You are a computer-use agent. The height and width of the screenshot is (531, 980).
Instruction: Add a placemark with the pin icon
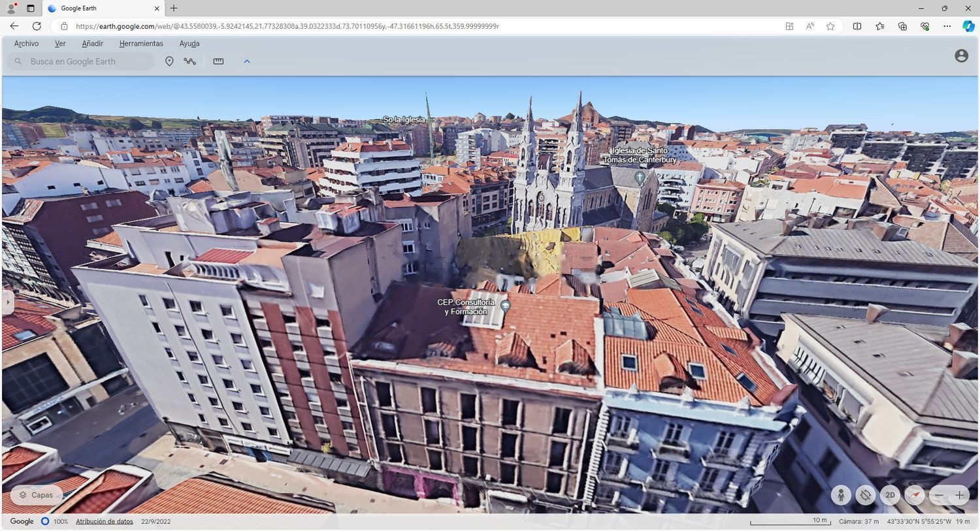coord(169,61)
